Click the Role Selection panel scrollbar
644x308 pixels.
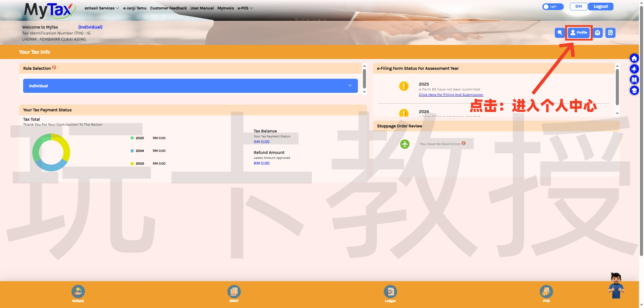click(364, 79)
